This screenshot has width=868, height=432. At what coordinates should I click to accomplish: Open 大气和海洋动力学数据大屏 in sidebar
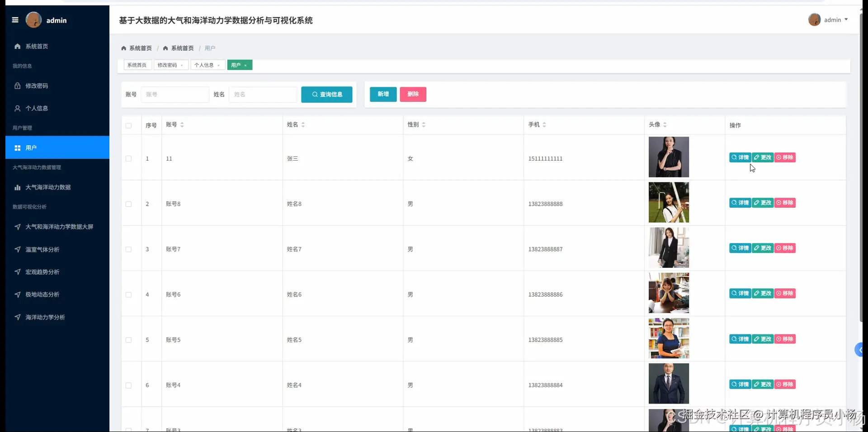[x=57, y=227]
